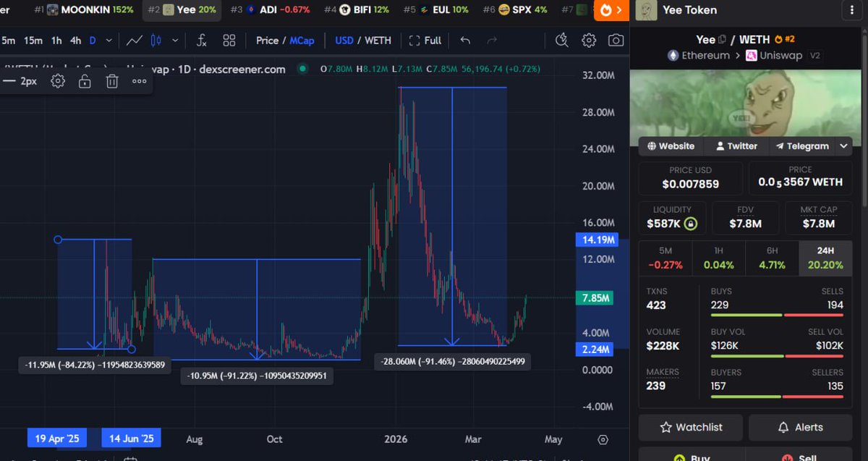Copy the Yee token address

click(x=722, y=40)
